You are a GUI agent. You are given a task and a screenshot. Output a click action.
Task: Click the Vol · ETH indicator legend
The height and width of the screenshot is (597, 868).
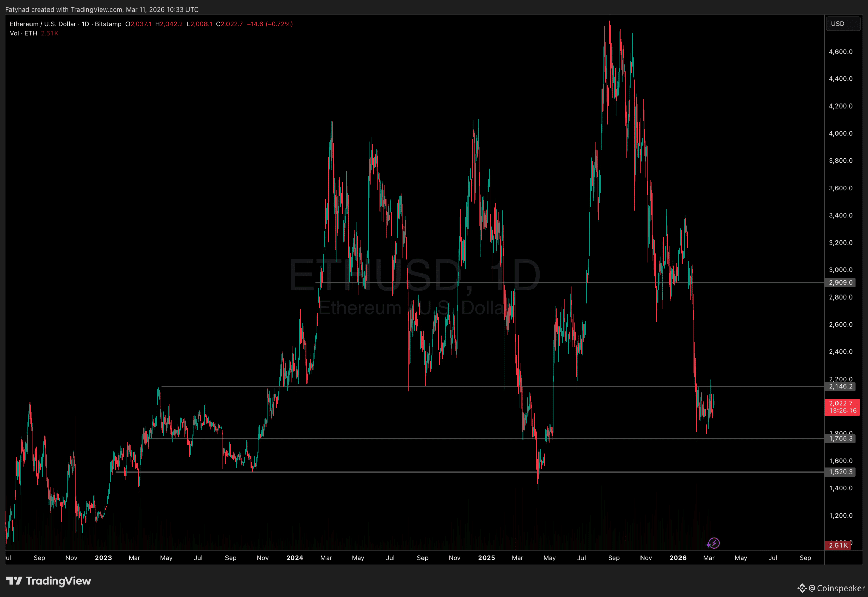point(23,33)
